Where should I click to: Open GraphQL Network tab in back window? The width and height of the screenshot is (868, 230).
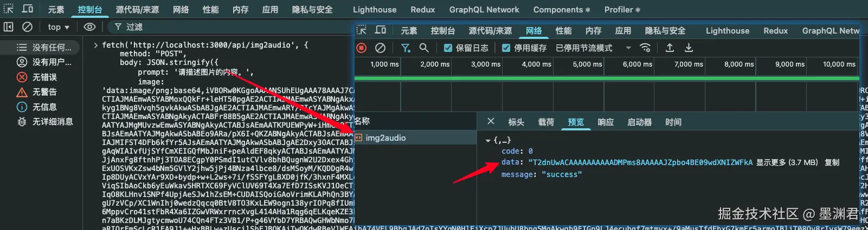point(484,10)
